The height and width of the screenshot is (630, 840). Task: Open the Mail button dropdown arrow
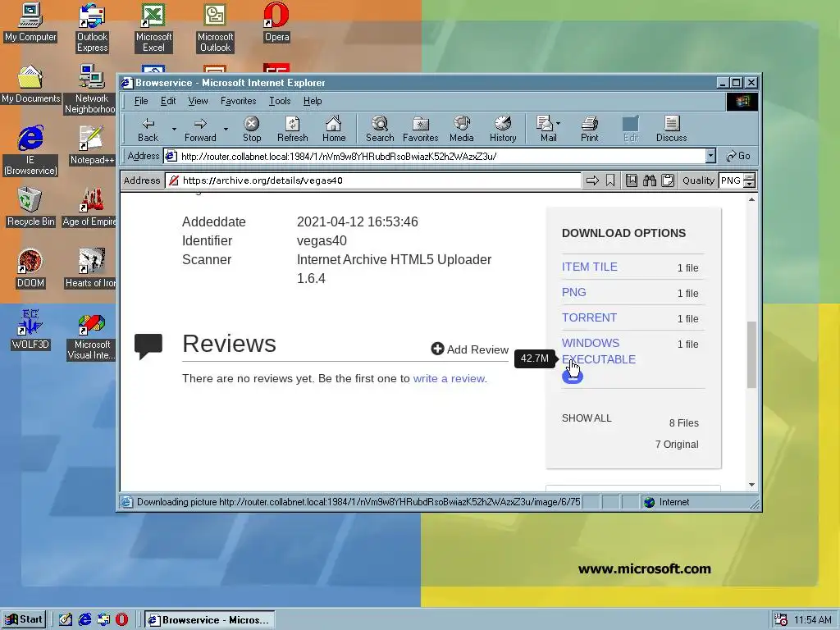558,123
